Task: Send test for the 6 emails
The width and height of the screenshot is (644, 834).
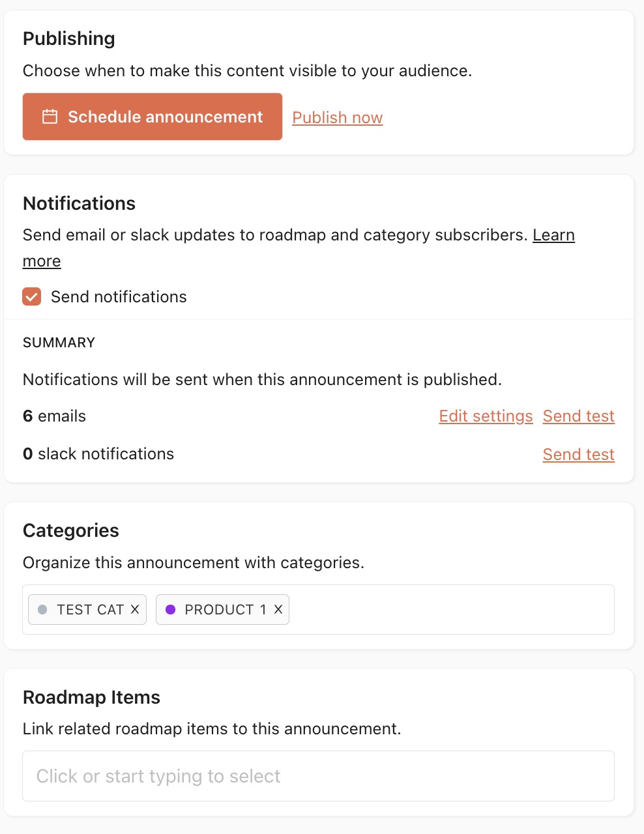Action: tap(579, 416)
